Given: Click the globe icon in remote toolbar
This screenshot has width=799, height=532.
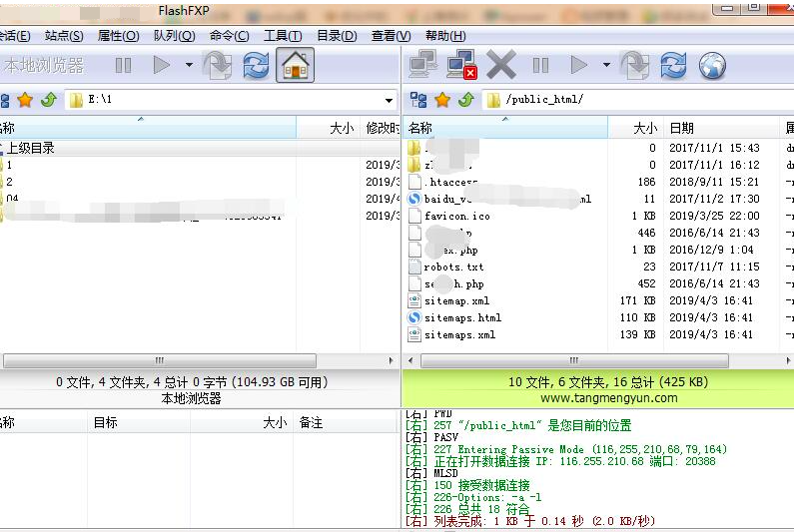Looking at the screenshot, I should [x=712, y=65].
